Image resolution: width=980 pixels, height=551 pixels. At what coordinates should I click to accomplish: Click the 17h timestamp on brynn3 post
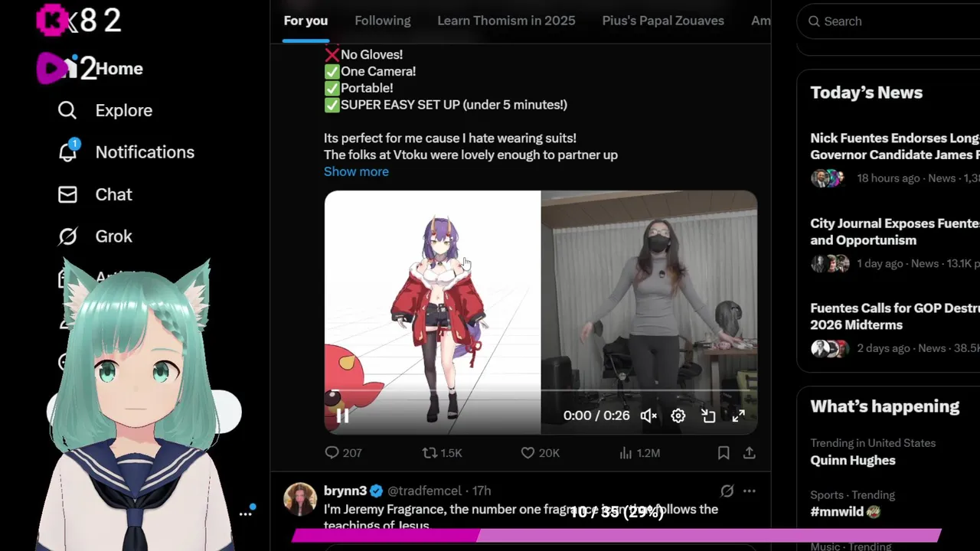[482, 491]
